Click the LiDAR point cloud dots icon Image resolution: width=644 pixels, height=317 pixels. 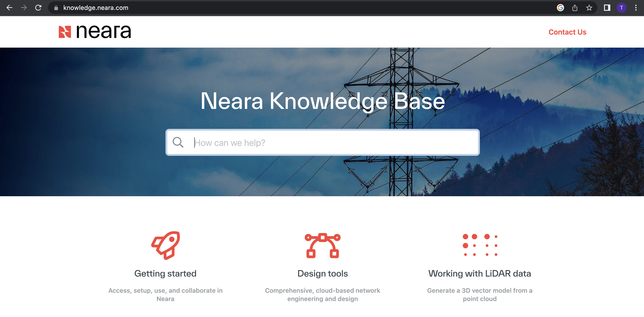pos(480,245)
